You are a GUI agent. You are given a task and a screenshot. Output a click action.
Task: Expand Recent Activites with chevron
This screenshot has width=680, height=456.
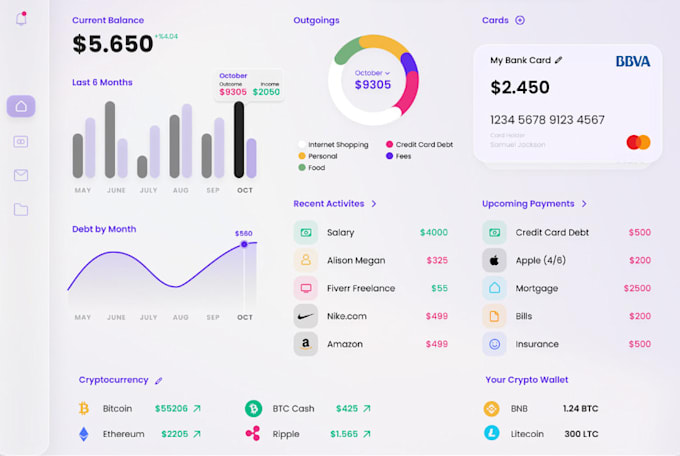point(374,203)
